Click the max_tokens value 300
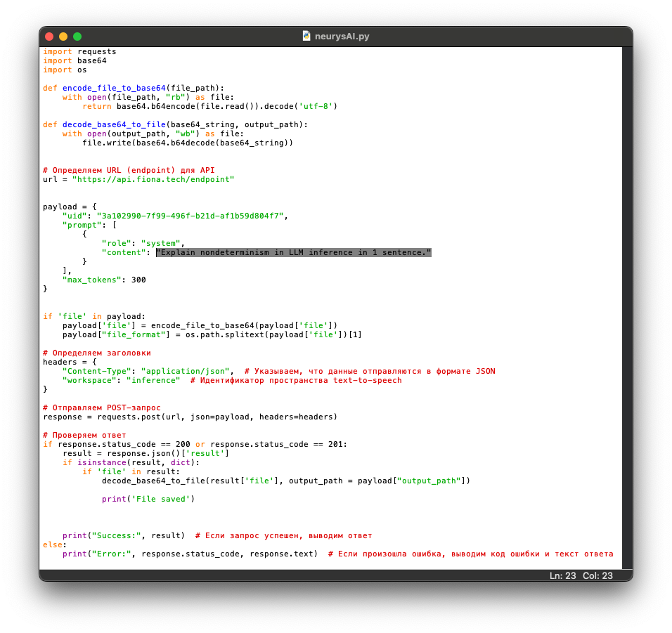The image size is (672, 633). click(x=138, y=280)
